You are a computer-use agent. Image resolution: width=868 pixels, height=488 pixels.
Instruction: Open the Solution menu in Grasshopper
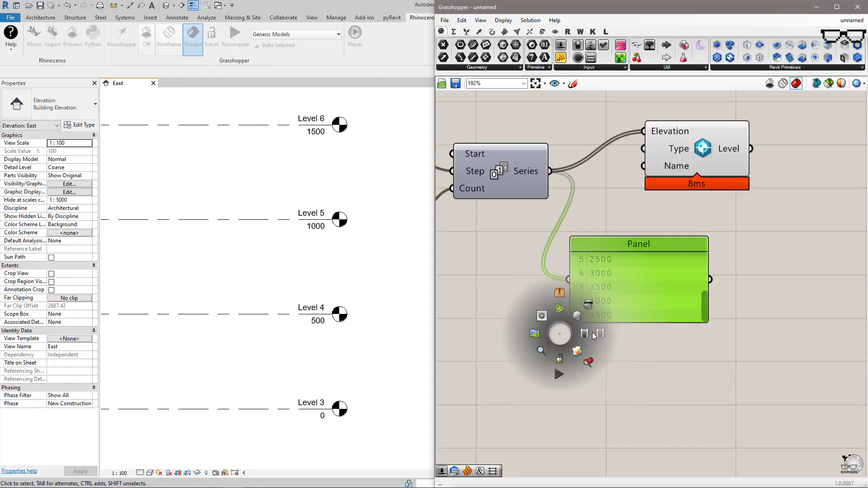point(530,20)
